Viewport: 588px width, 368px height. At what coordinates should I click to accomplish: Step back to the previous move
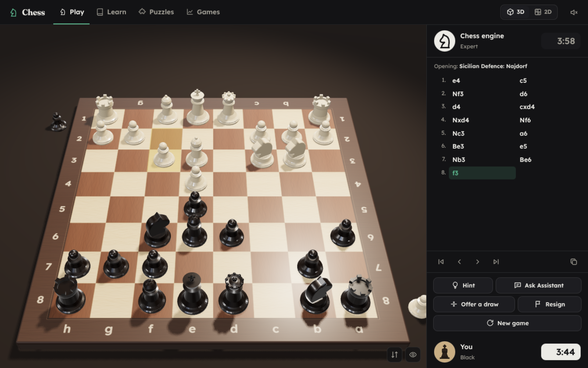pyautogui.click(x=459, y=262)
